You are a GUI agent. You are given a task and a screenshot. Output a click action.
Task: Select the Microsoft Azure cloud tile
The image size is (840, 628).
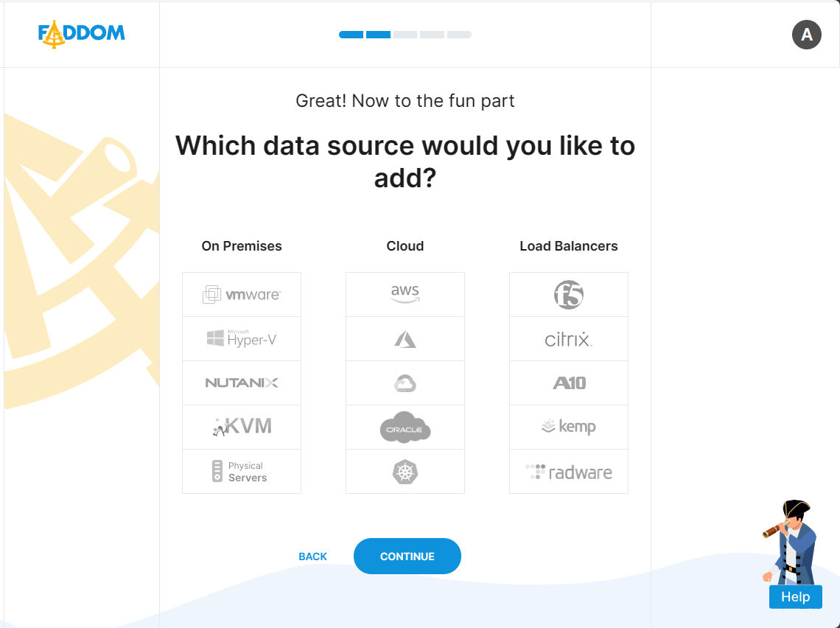pos(405,339)
